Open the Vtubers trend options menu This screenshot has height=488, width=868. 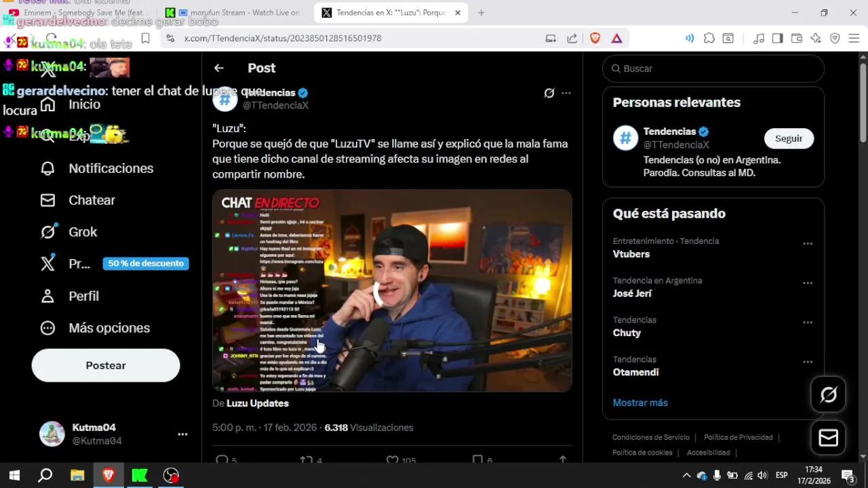[x=808, y=244]
